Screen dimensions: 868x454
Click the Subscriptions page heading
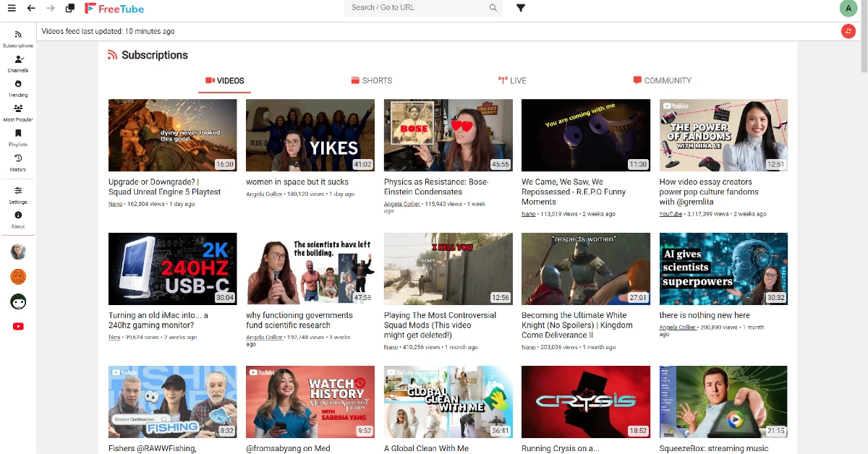[154, 55]
